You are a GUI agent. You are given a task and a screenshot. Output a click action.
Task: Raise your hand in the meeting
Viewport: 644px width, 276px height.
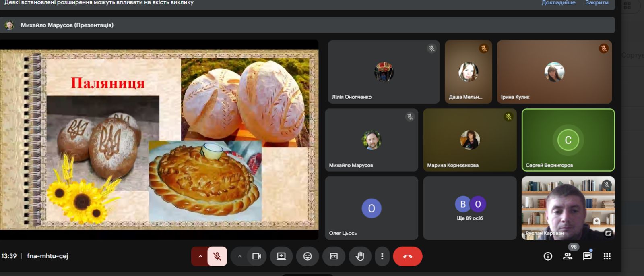[360, 256]
